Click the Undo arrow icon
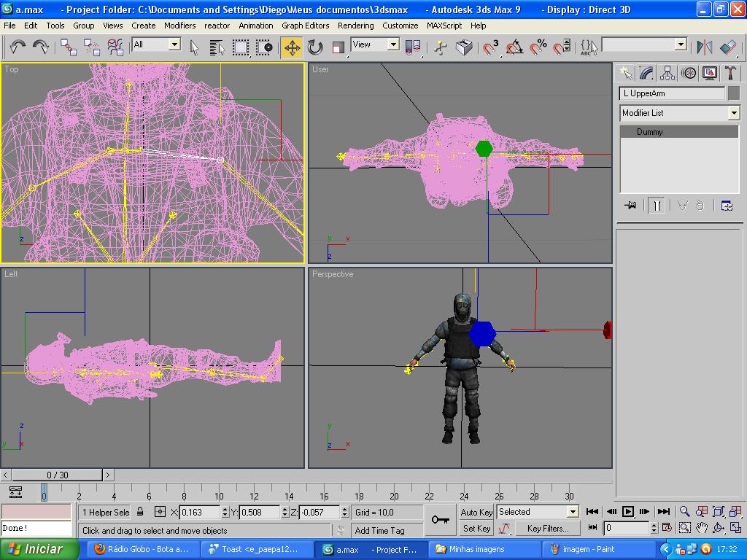 click(18, 47)
